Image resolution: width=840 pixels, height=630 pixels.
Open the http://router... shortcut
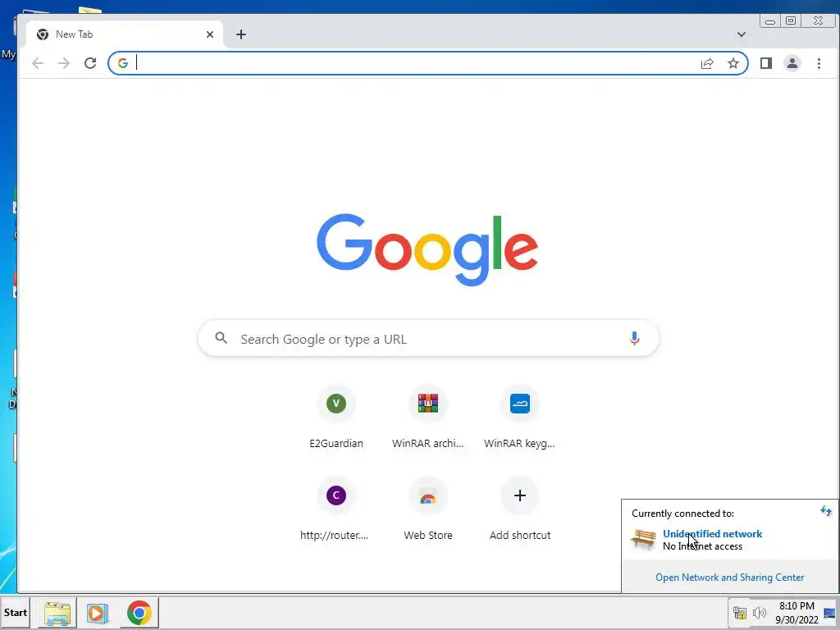click(336, 510)
